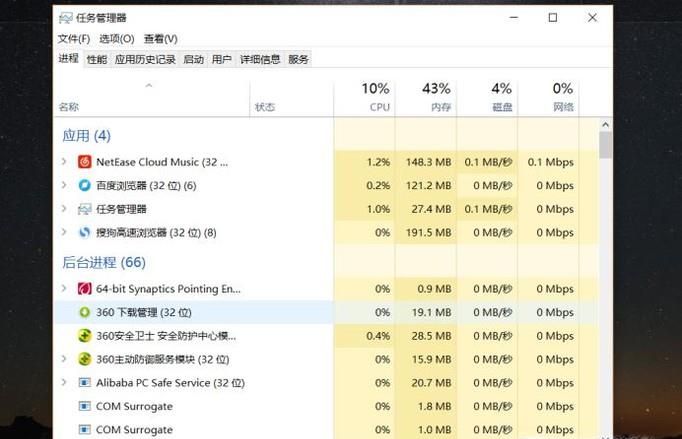Click the 0.1 Mbps network cell
Viewport: 682px width, 439px height.
point(548,162)
